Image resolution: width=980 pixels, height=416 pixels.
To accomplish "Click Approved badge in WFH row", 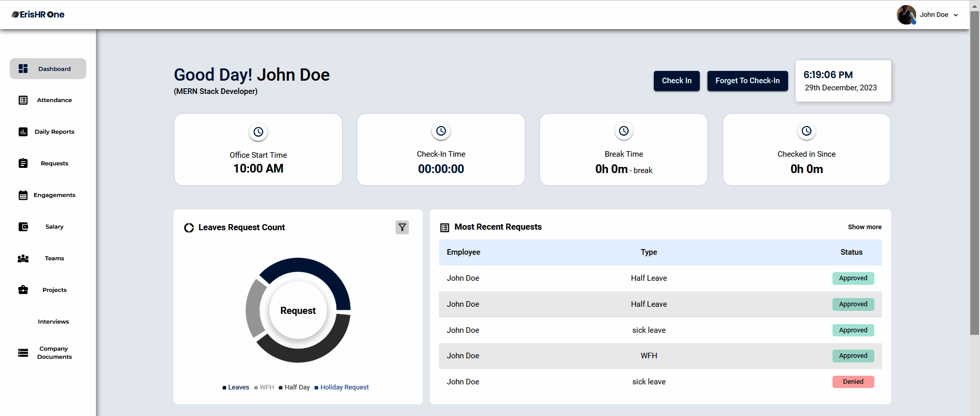I will (853, 356).
